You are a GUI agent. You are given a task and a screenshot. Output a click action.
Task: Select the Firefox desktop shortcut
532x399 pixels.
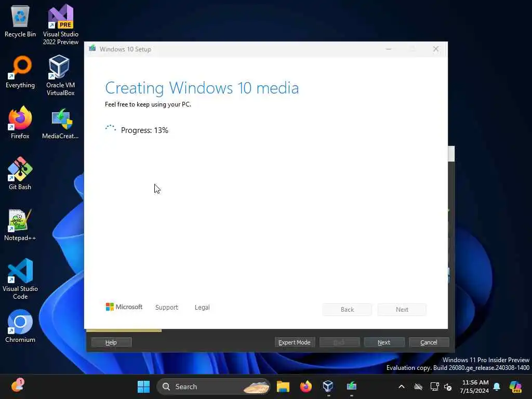(x=20, y=123)
